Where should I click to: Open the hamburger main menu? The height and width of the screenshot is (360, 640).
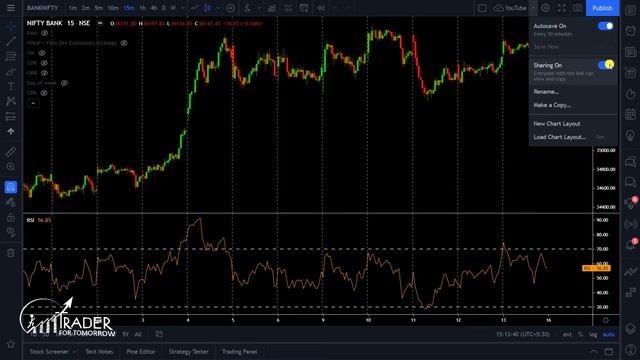coord(11,8)
